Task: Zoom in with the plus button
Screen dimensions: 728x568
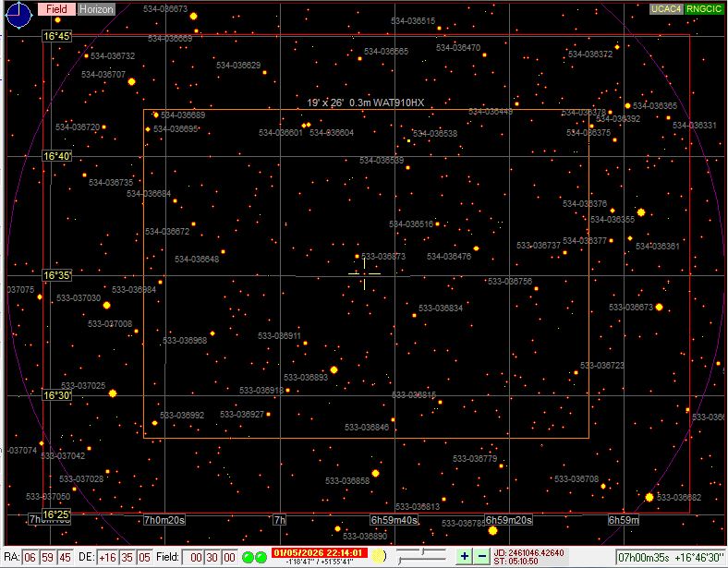Action: click(x=464, y=556)
